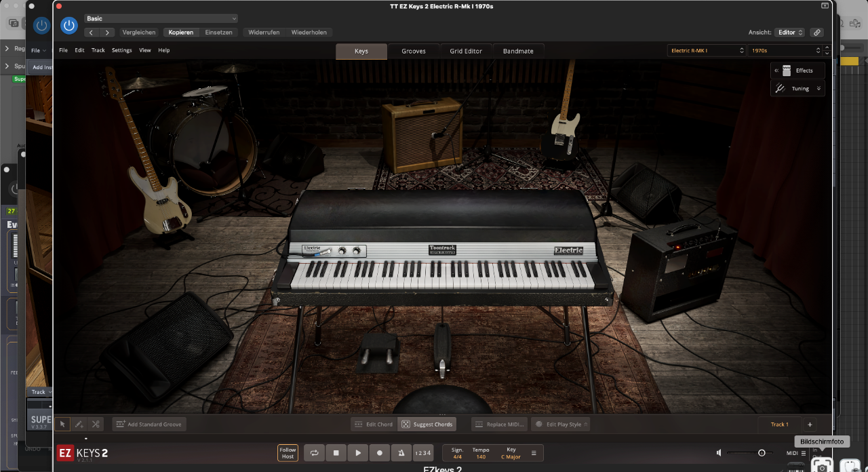The image size is (868, 472).
Task: Toggle the 1234 count-in
Action: coord(423,453)
